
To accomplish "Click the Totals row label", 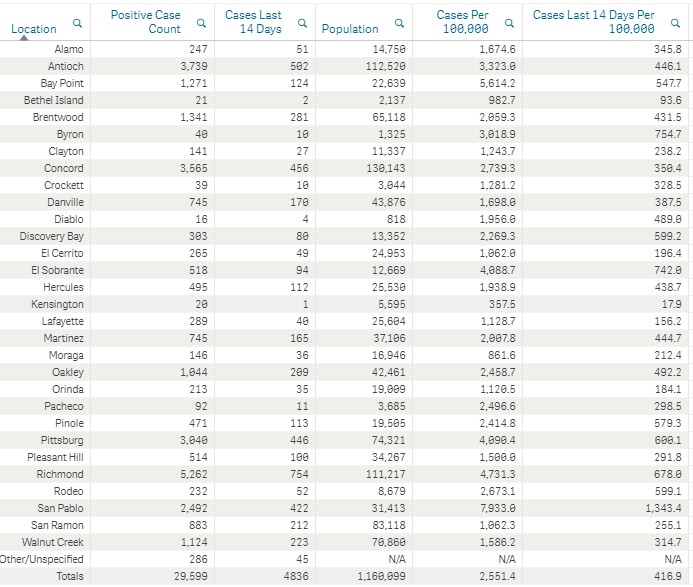I will (70, 576).
